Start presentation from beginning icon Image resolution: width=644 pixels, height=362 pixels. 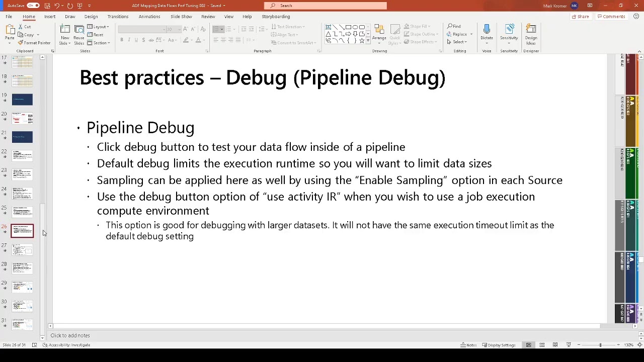79,6
